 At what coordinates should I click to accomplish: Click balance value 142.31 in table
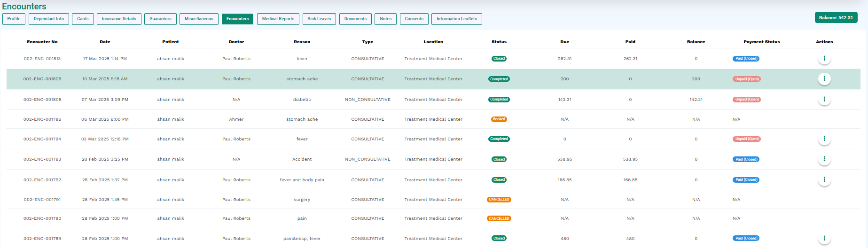(696, 100)
